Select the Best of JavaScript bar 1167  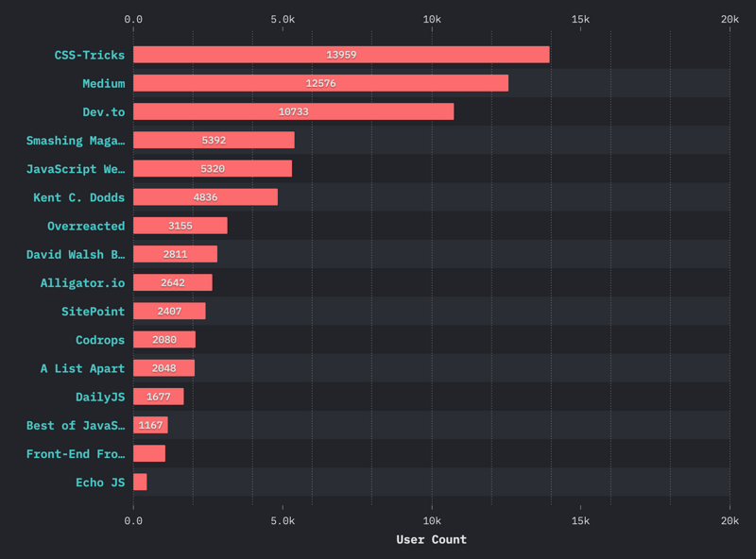150,425
